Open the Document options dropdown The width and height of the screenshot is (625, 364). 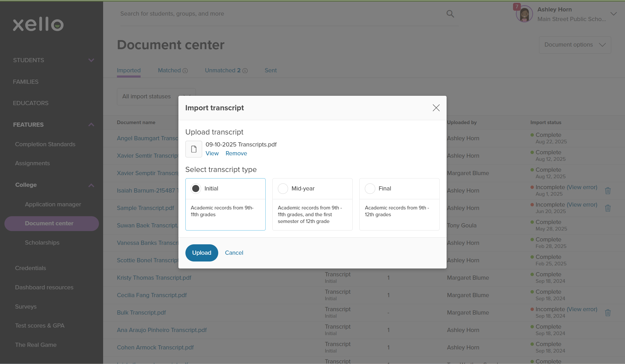coord(575,45)
